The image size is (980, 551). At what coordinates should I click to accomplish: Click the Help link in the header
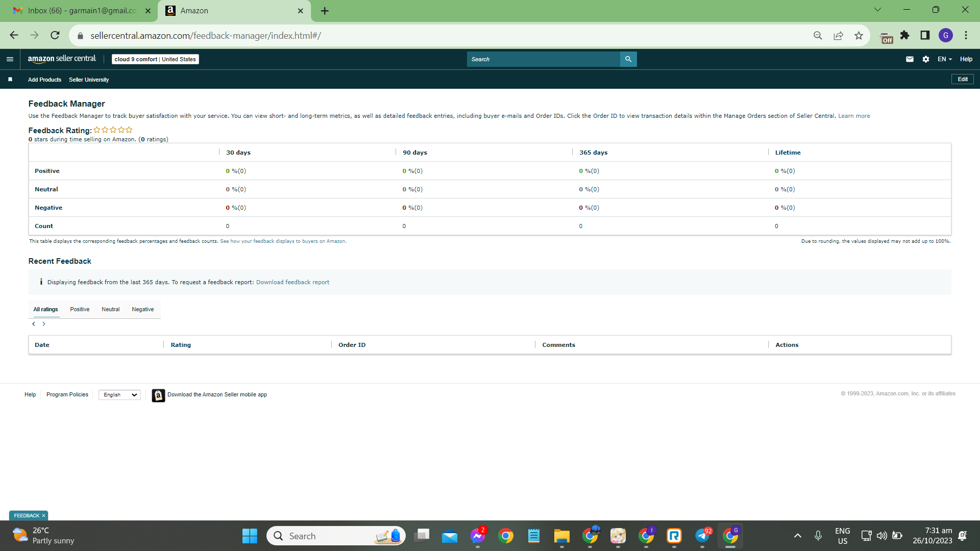click(x=966, y=59)
